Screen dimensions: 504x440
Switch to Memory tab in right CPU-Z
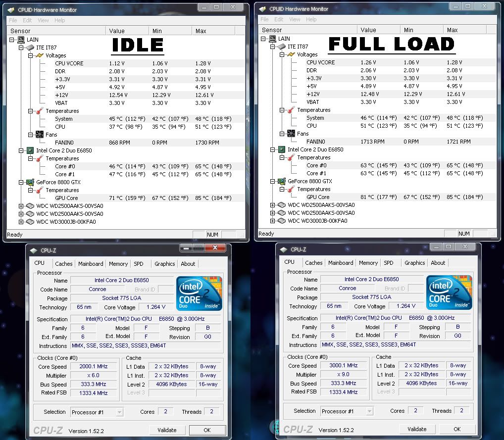point(368,263)
